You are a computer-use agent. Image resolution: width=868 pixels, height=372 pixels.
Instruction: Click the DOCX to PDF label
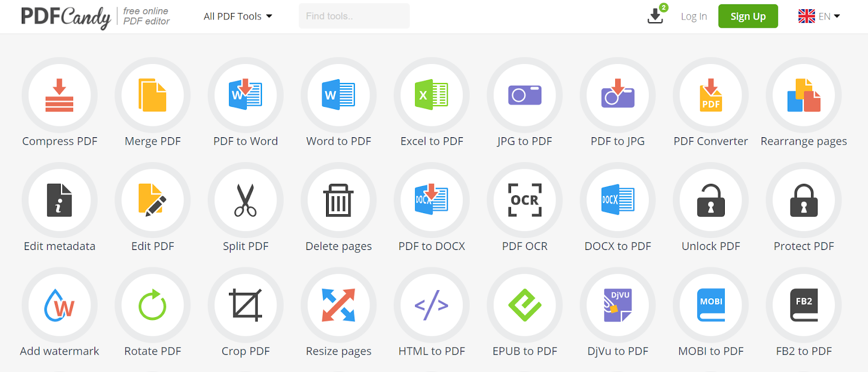618,246
